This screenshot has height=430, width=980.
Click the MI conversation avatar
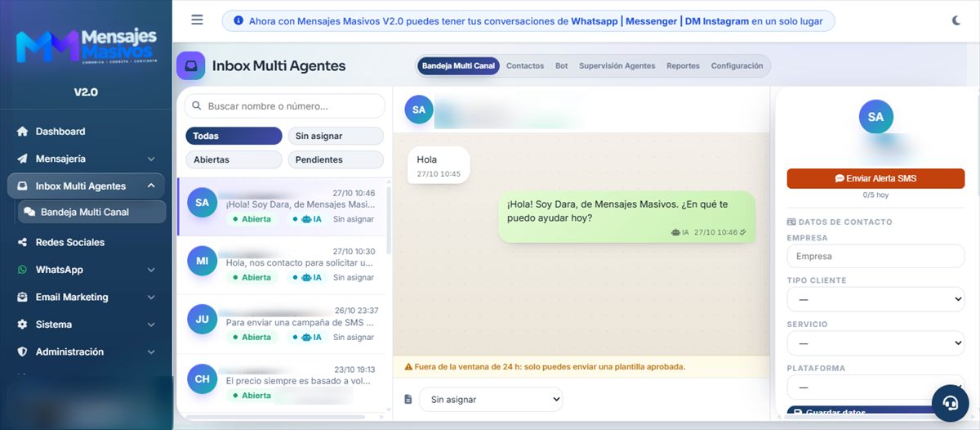tap(202, 261)
